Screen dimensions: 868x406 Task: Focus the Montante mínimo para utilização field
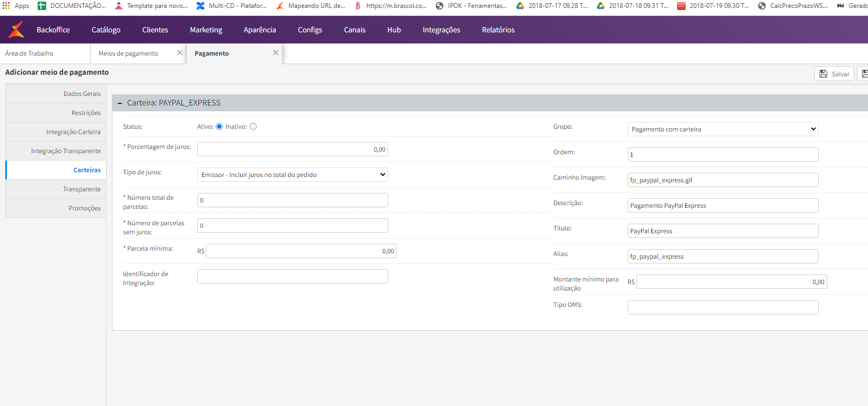732,282
